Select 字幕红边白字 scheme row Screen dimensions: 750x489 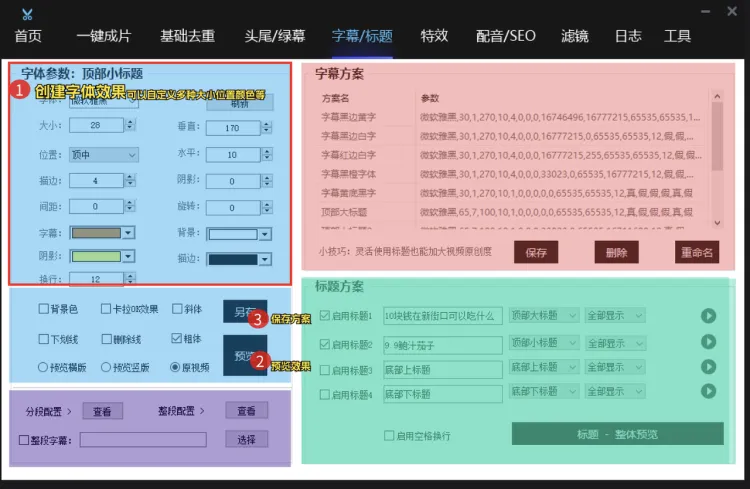click(x=512, y=155)
